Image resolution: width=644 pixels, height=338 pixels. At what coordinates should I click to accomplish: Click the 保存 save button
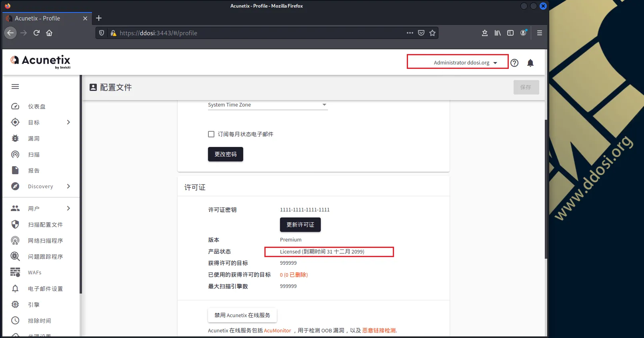(526, 87)
